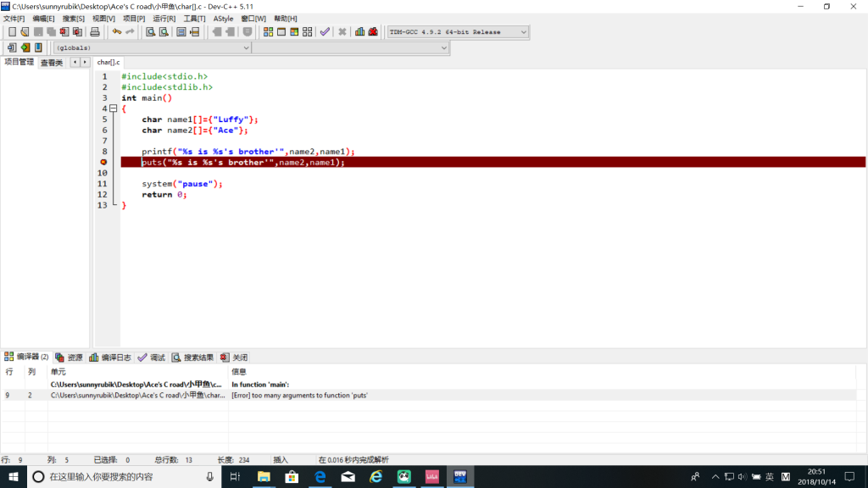Open the 编译器 (2) bottom tab
The image size is (868, 488).
click(x=26, y=357)
